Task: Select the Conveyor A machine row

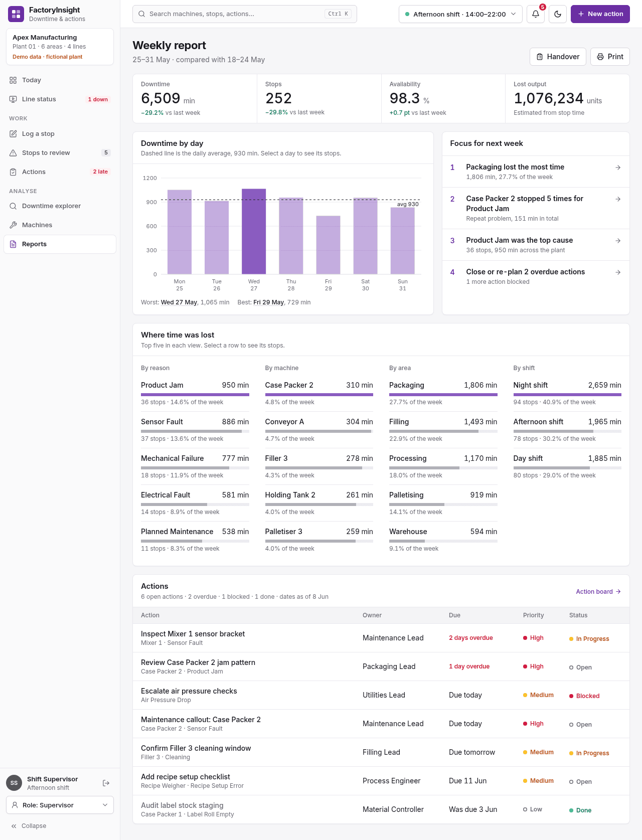Action: 319,430
